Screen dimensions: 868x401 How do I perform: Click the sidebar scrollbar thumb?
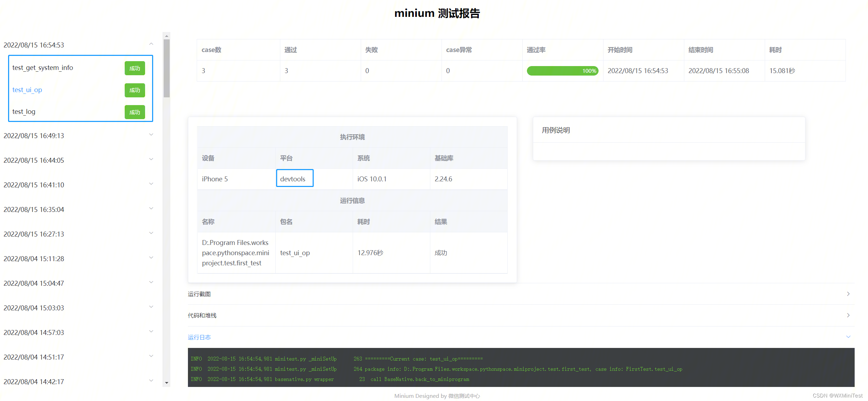pyautogui.click(x=167, y=69)
